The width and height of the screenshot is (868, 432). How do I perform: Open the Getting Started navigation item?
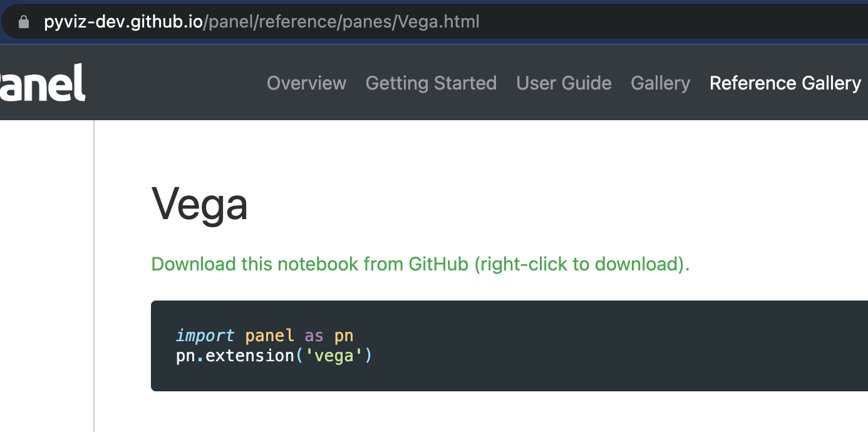point(431,83)
